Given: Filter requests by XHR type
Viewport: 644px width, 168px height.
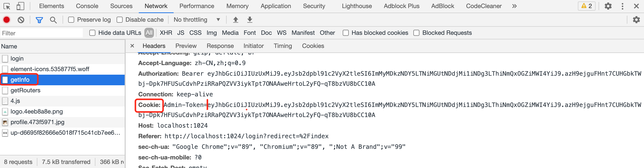Looking at the screenshot, I should 166,33.
